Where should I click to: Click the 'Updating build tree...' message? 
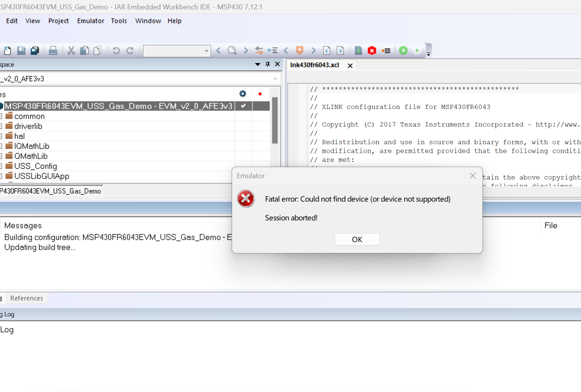pos(40,247)
